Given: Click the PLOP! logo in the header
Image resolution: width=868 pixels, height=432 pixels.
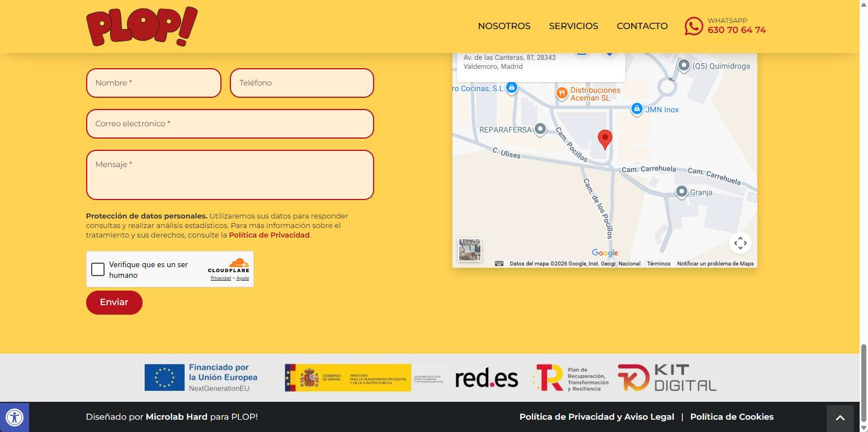Looking at the screenshot, I should click(141, 26).
